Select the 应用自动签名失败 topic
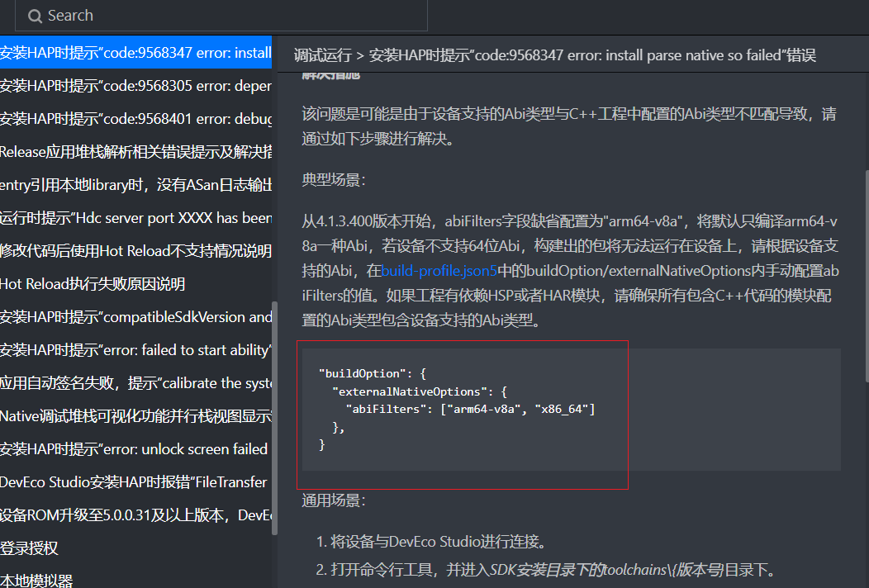Viewport: 869px width, 588px height. point(132,382)
